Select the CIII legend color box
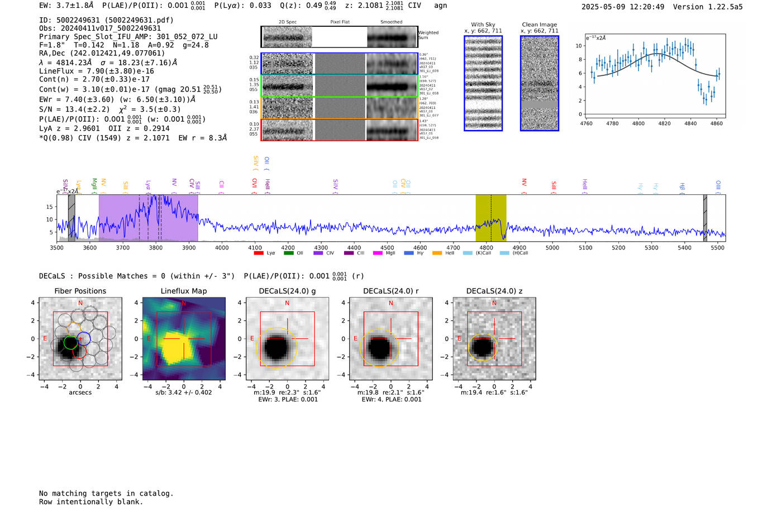The height and width of the screenshot is (532, 782). pos(349,253)
